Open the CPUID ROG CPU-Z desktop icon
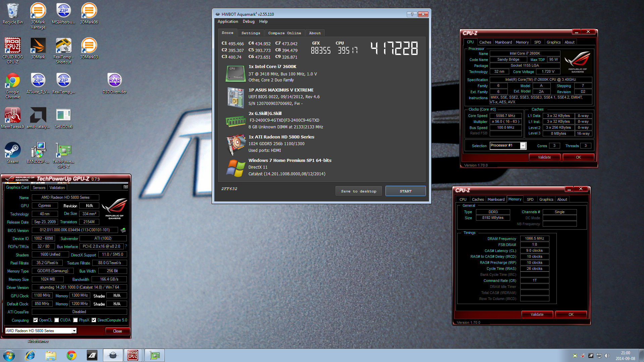Image resolution: width=644 pixels, height=362 pixels. click(13, 51)
